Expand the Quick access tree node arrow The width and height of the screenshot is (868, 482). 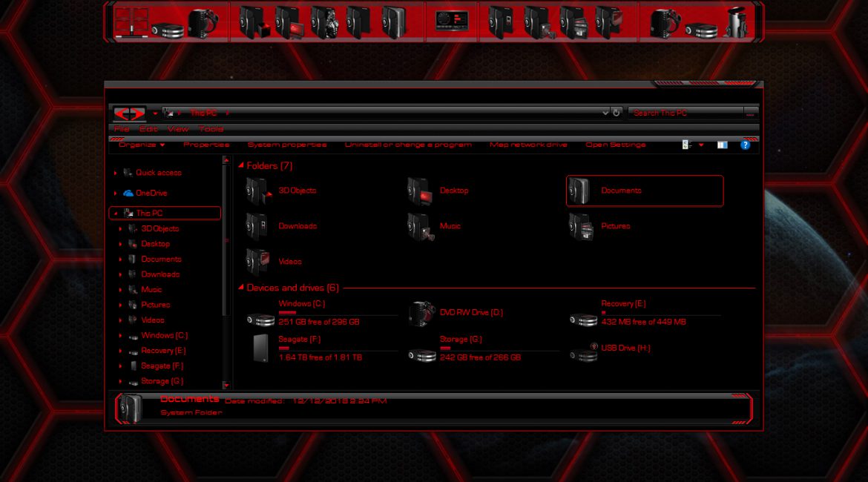point(116,173)
